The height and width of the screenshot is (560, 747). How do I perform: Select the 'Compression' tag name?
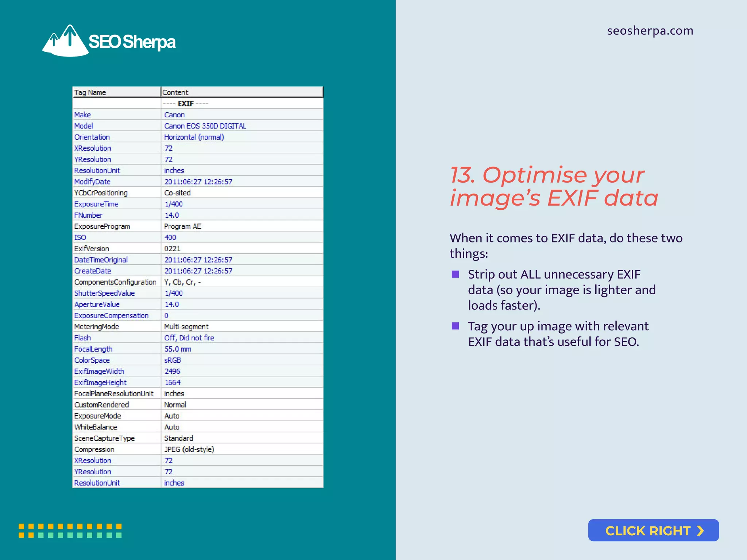click(x=94, y=450)
